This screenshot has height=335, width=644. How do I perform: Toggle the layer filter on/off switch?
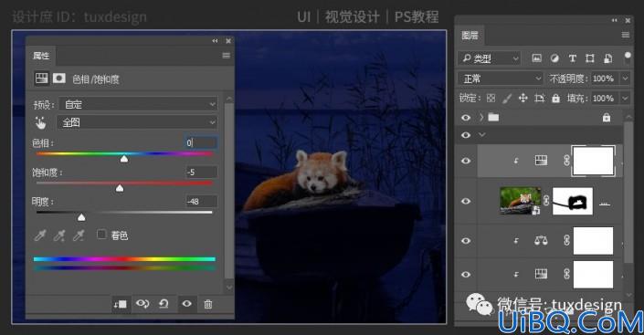pos(628,58)
